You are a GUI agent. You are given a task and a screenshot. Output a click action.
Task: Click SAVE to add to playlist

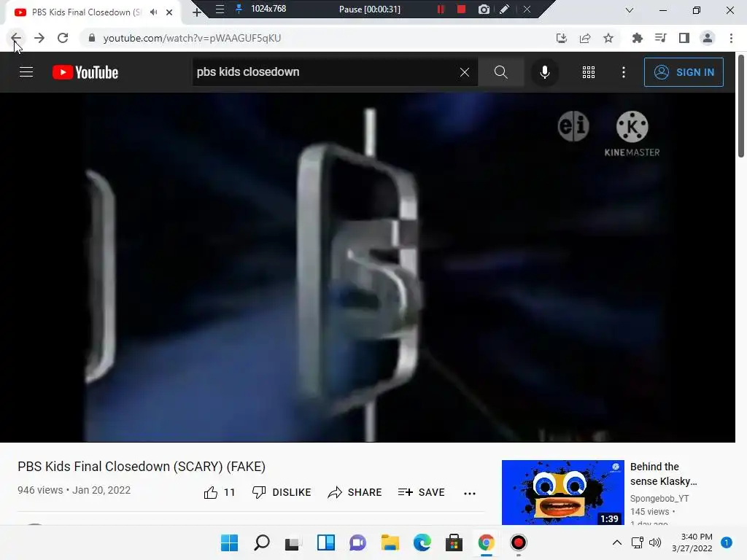click(x=421, y=492)
